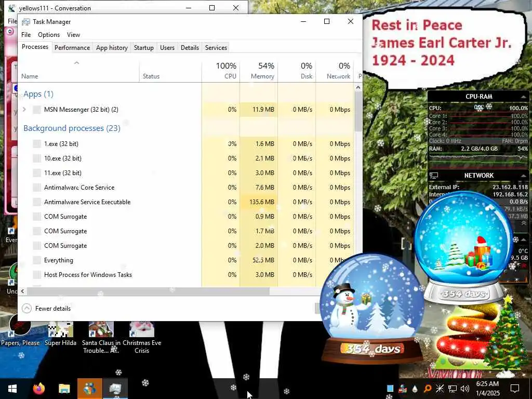This screenshot has height=399, width=532.
Task: Collapse the CPU-RAM gadget panel
Action: pyautogui.click(x=524, y=97)
